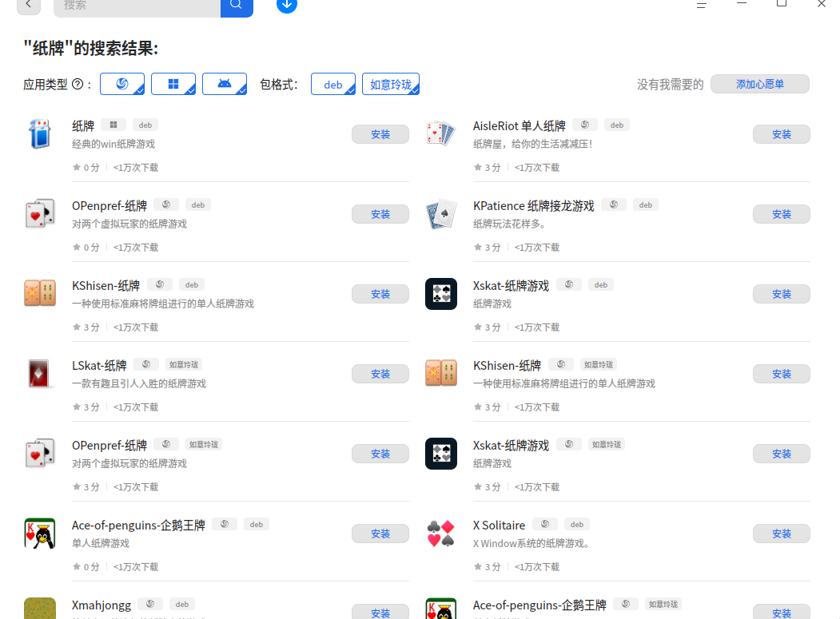The height and width of the screenshot is (619, 840).
Task: Install the 纸牌 win card game
Action: pyautogui.click(x=380, y=134)
